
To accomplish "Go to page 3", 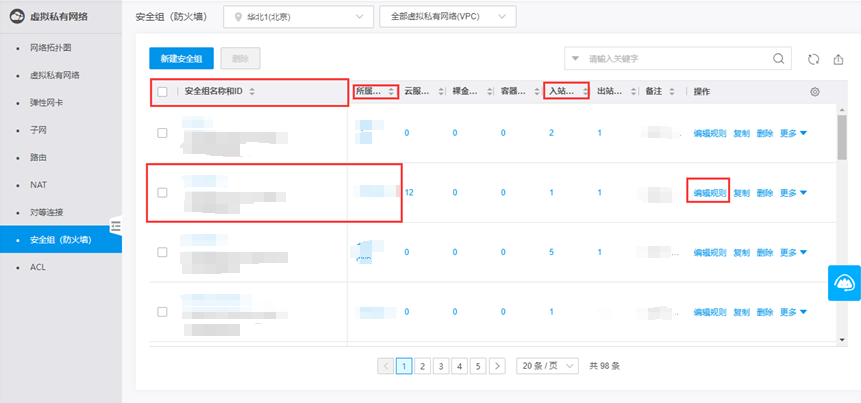I will (x=441, y=366).
